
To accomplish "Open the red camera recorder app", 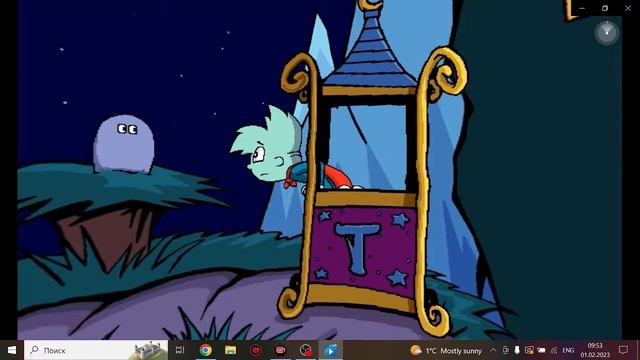I will tap(280, 350).
